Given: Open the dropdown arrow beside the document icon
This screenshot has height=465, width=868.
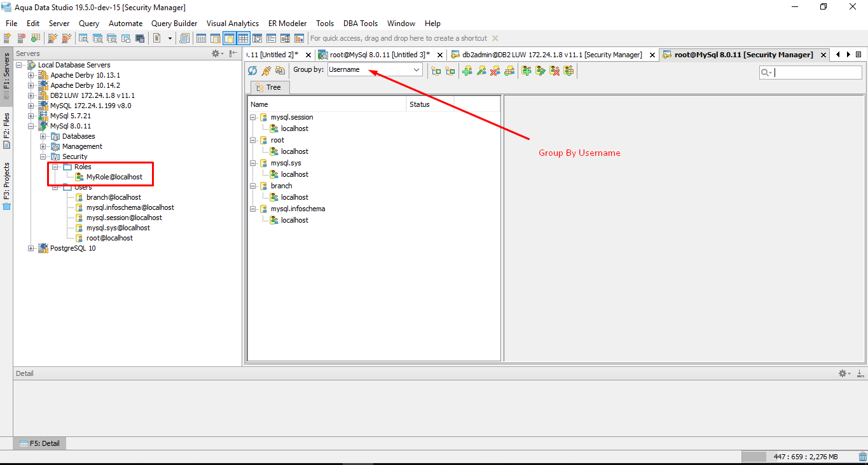Looking at the screenshot, I should point(170,38).
